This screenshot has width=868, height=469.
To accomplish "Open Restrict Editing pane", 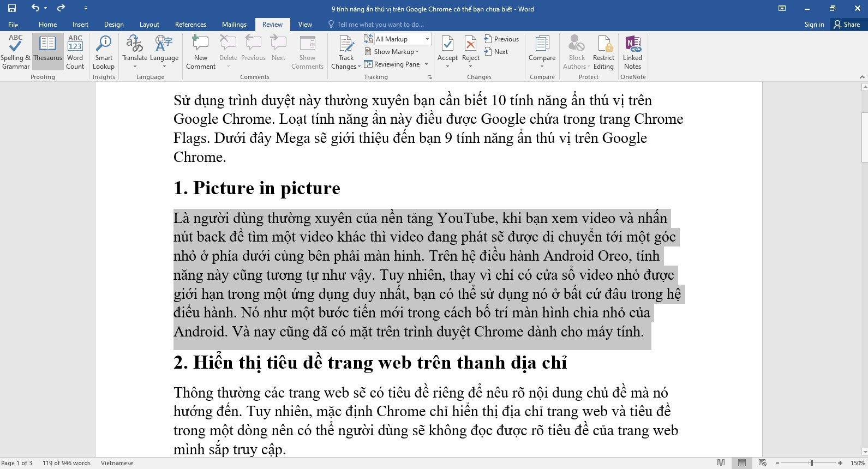I will coord(603,52).
